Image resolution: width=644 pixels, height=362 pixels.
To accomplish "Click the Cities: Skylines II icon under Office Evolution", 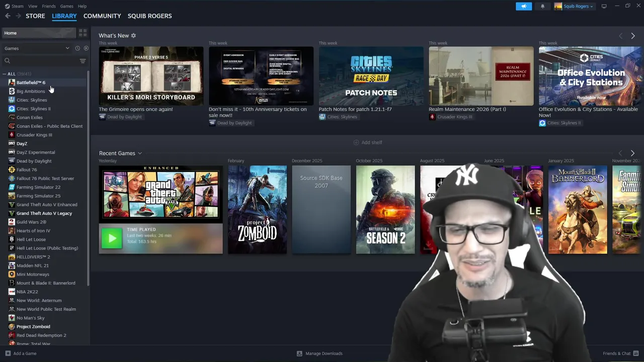I will point(542,123).
